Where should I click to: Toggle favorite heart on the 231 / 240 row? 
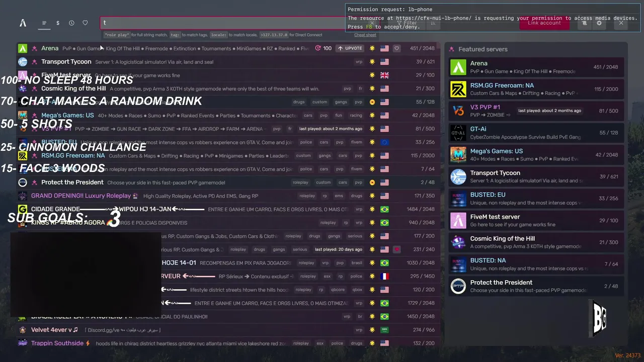click(x=397, y=249)
